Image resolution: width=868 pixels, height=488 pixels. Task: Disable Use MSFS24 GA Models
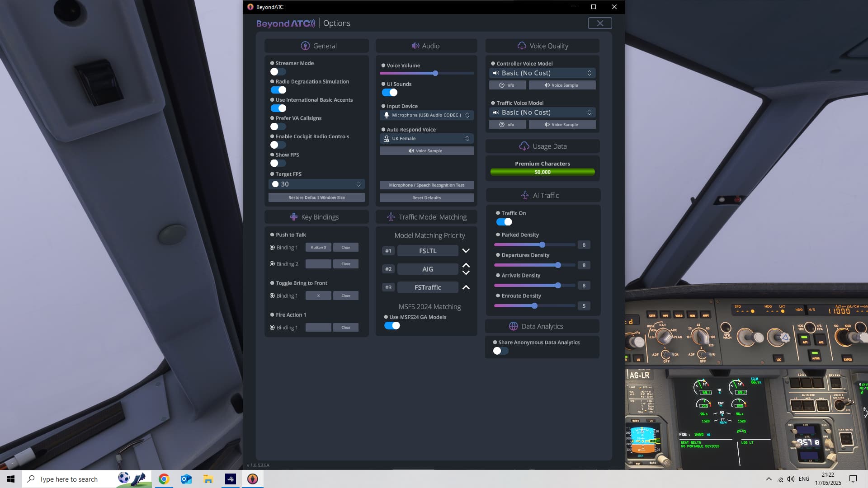click(392, 326)
